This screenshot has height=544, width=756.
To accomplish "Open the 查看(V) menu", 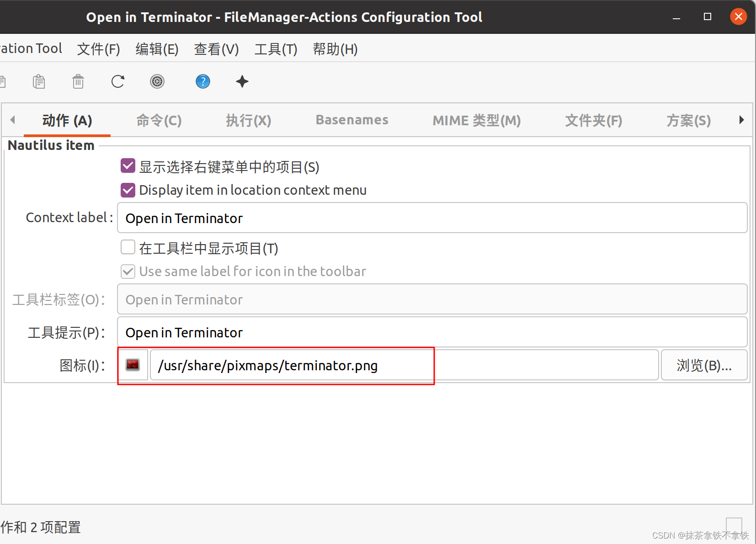I will [216, 49].
